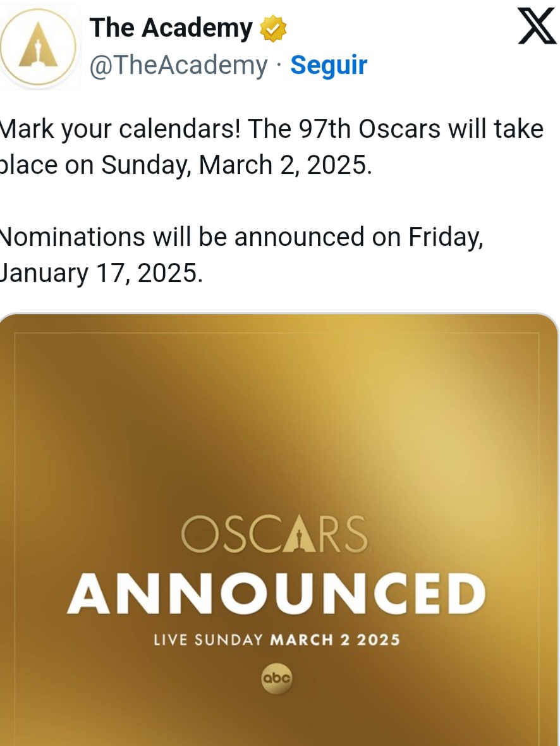Click bold "MARCH 2 2025" on the poster

point(335,639)
